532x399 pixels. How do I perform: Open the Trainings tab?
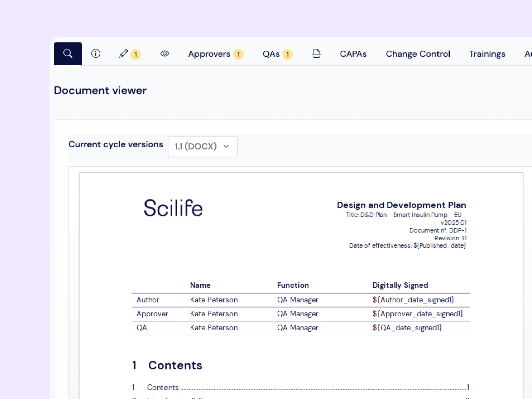[487, 54]
